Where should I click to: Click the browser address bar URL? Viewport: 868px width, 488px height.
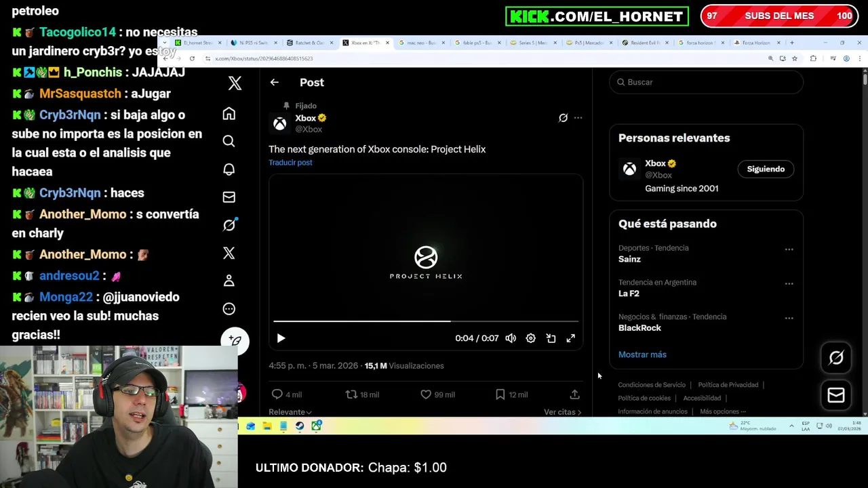click(264, 59)
